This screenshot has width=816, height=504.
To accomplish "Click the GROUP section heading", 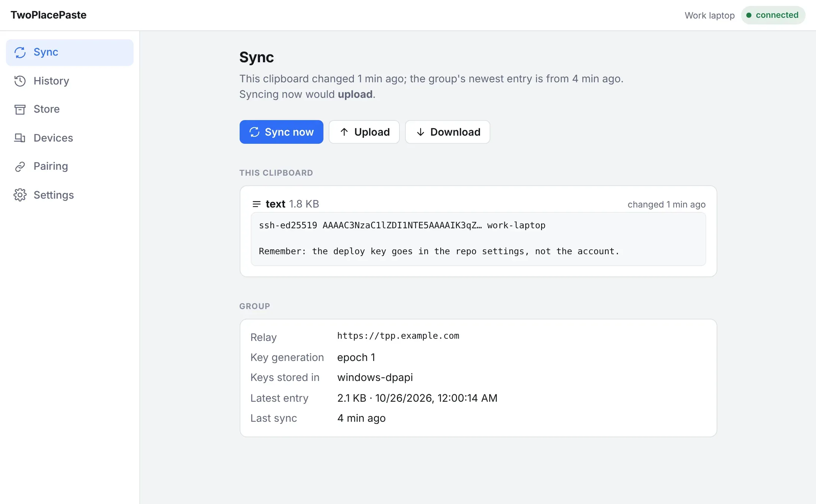I will pos(254,306).
